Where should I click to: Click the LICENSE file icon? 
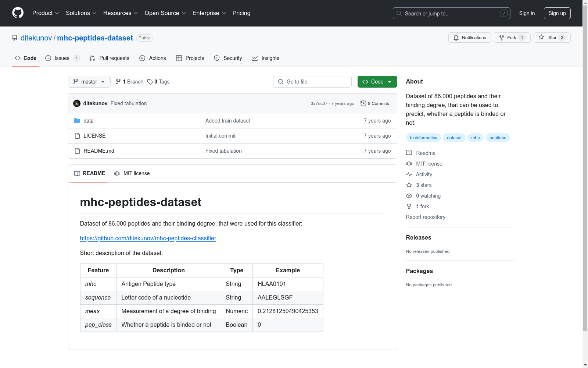point(77,136)
